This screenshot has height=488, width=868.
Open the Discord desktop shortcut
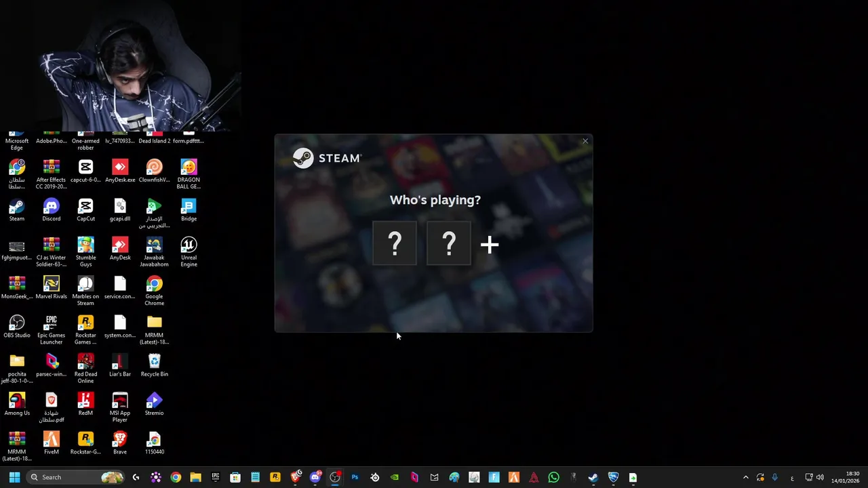pos(52,209)
